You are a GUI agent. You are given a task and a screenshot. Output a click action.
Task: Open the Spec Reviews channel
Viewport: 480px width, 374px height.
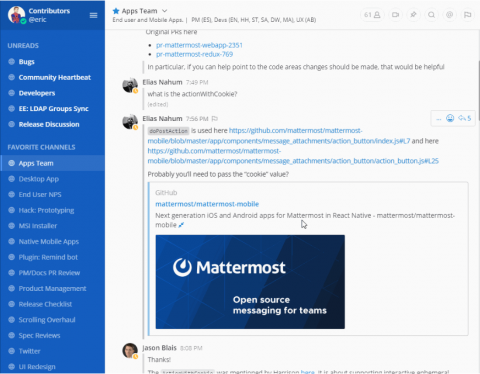pos(52,336)
